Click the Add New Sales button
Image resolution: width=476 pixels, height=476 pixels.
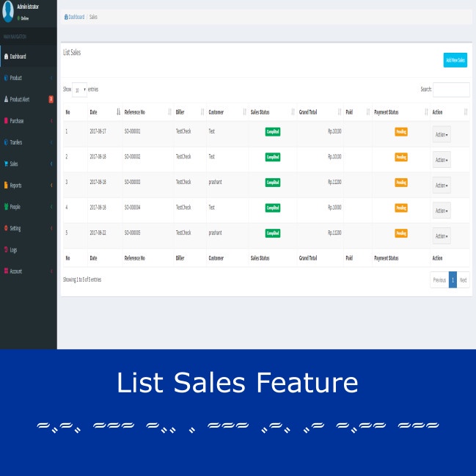(x=455, y=60)
